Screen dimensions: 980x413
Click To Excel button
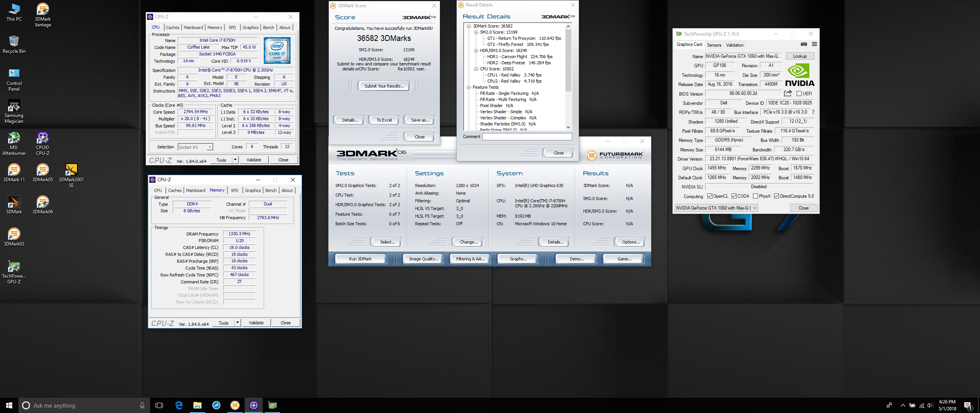384,120
